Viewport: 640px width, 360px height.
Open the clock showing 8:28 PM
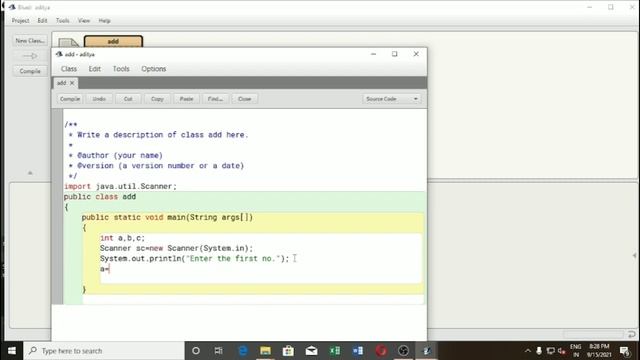click(x=599, y=351)
